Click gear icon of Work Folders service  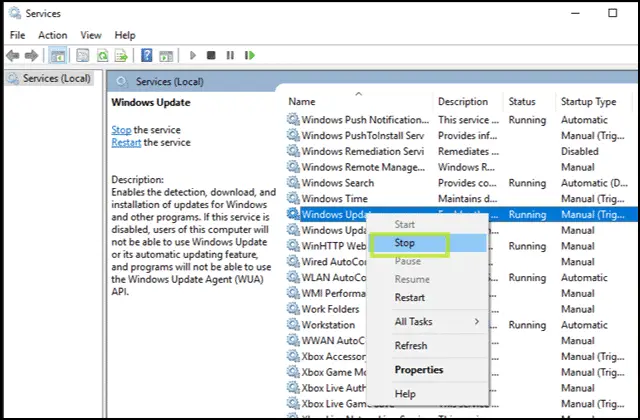tap(293, 309)
